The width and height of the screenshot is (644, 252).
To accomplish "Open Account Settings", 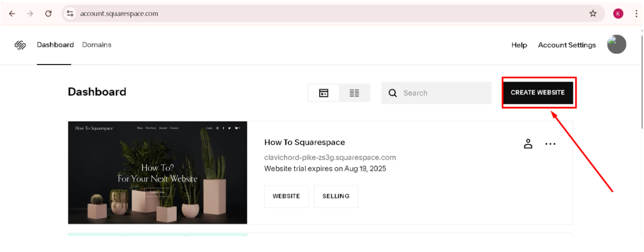I will pos(567,45).
